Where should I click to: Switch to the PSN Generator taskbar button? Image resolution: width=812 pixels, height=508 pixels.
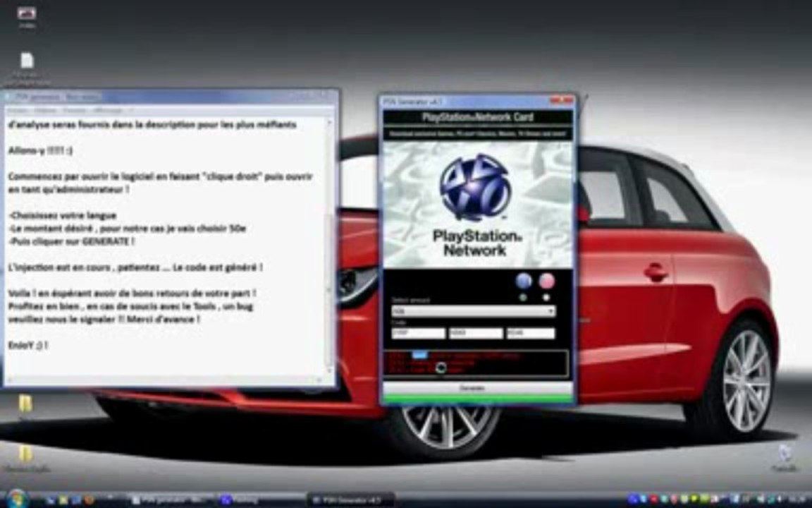(x=351, y=500)
